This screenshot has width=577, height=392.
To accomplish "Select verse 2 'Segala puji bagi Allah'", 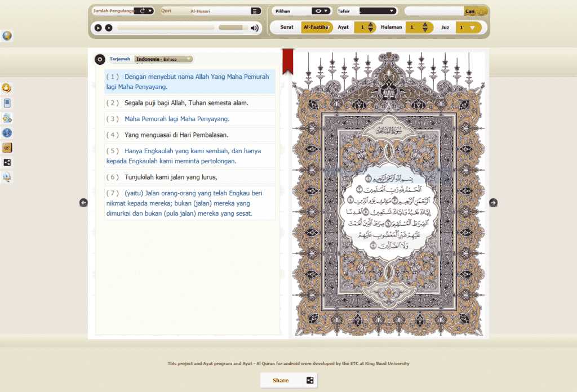I will coord(190,103).
